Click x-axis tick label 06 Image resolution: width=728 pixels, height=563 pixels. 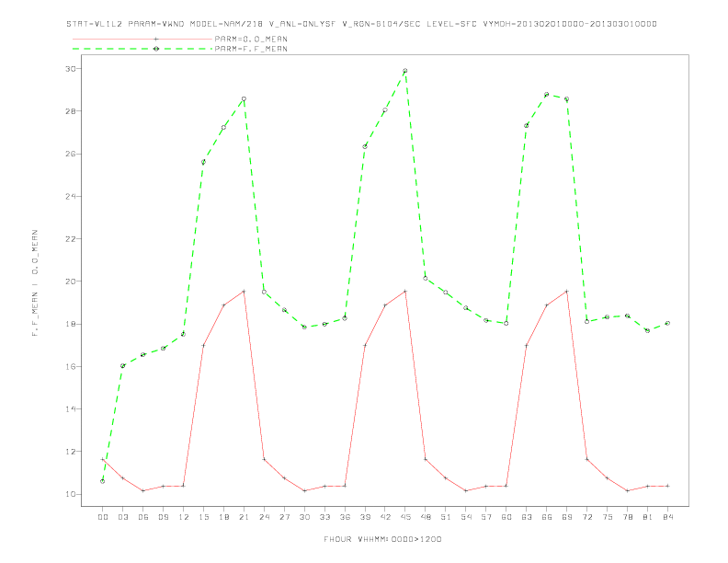[143, 517]
